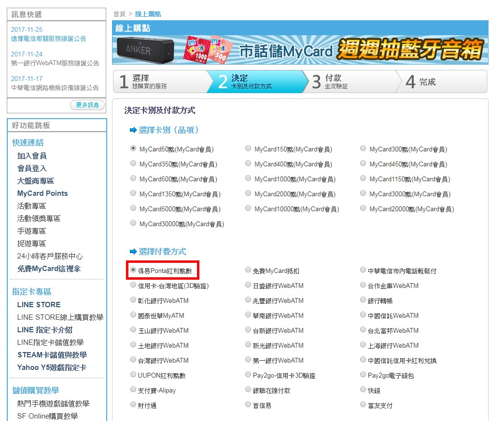Pick 中國信託WebATM payment
This screenshot has height=421, width=504.
[x=363, y=315]
